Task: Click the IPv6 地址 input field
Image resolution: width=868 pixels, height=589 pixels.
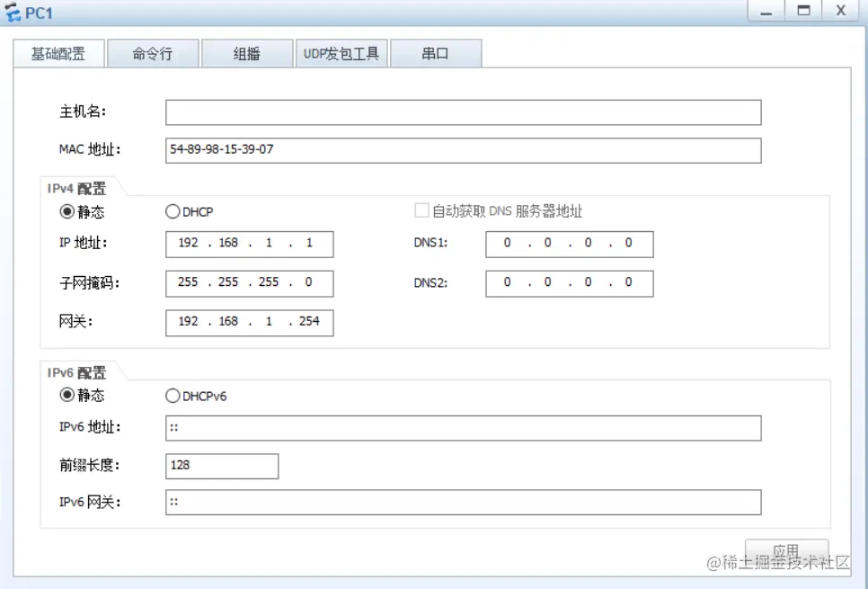Action: coord(464,428)
